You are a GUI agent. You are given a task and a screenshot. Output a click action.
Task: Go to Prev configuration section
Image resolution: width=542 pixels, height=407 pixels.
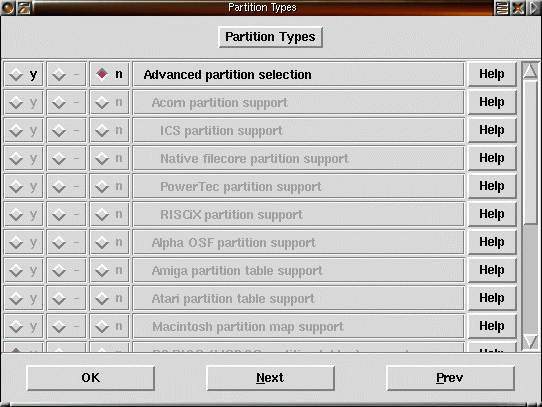tap(450, 378)
